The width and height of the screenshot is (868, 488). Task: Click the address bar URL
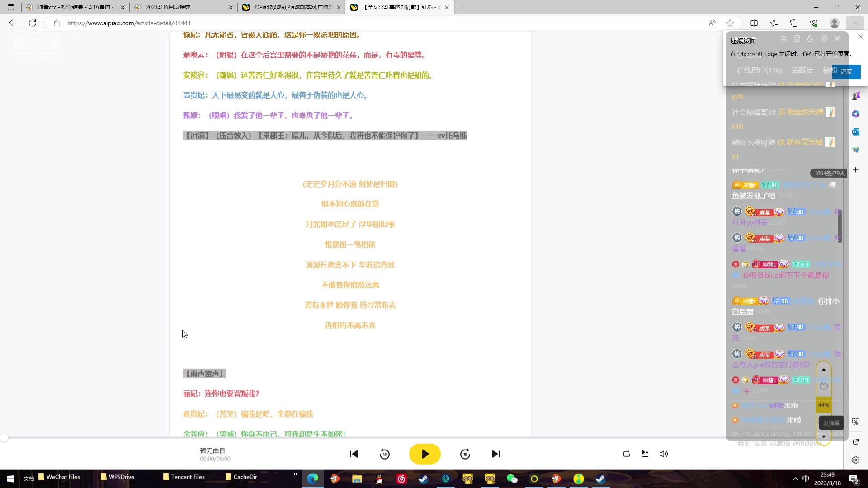pyautogui.click(x=129, y=23)
